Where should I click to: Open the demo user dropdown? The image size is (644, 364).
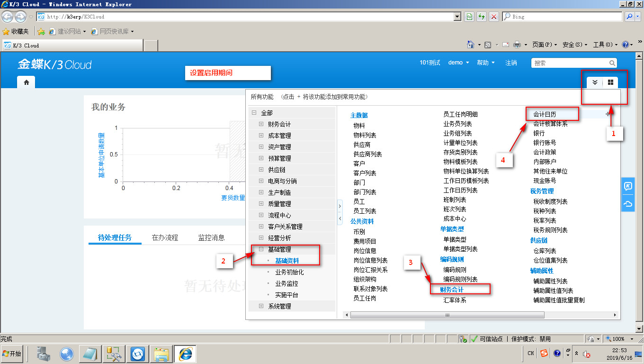458,63
